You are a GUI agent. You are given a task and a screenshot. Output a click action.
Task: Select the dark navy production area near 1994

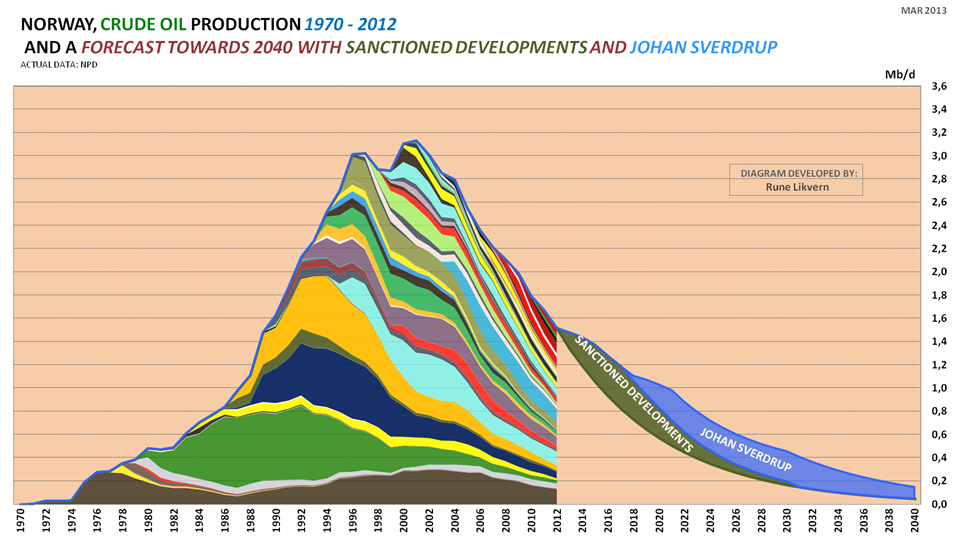click(320, 375)
